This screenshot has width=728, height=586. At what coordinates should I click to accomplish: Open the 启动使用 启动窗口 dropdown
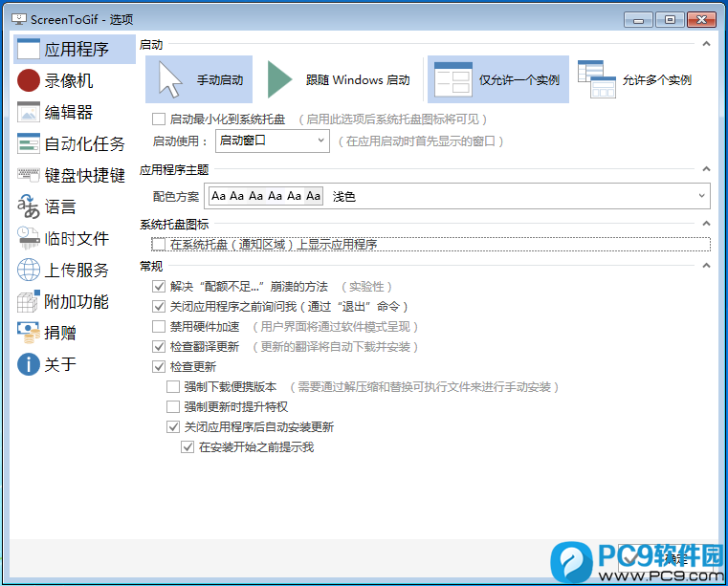coord(273,141)
